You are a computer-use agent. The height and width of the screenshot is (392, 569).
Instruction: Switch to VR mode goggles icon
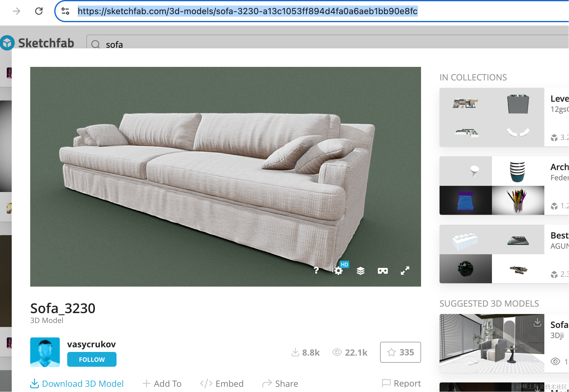(383, 271)
